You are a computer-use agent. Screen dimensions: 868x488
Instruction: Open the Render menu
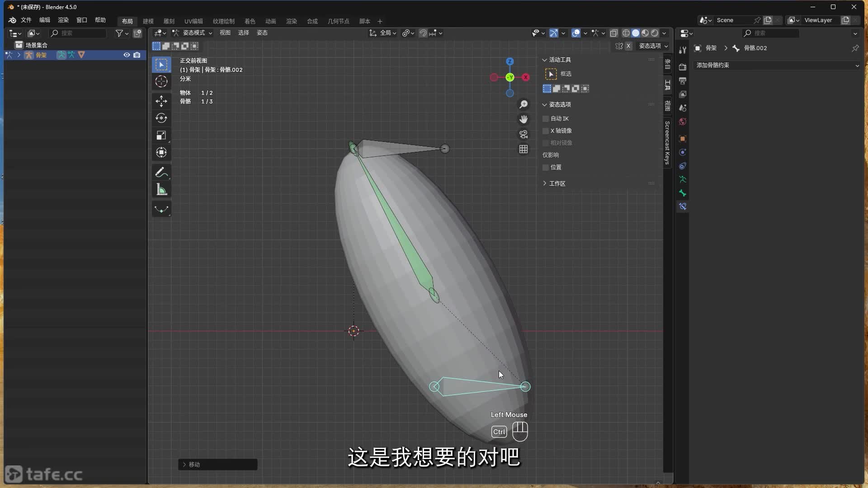click(x=63, y=20)
